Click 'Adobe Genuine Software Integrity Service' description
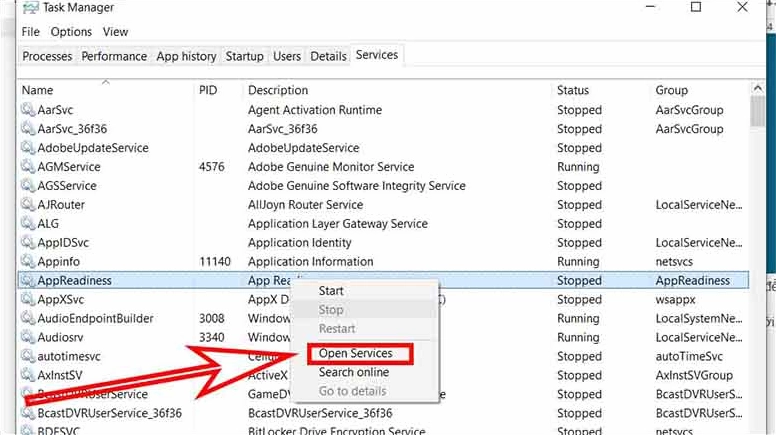Viewport: 776px width, 435px height. [x=356, y=186]
